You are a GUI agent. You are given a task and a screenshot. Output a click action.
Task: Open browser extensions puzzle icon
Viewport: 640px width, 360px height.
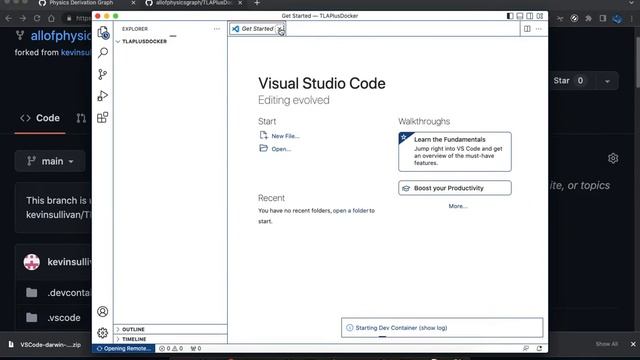(588, 18)
